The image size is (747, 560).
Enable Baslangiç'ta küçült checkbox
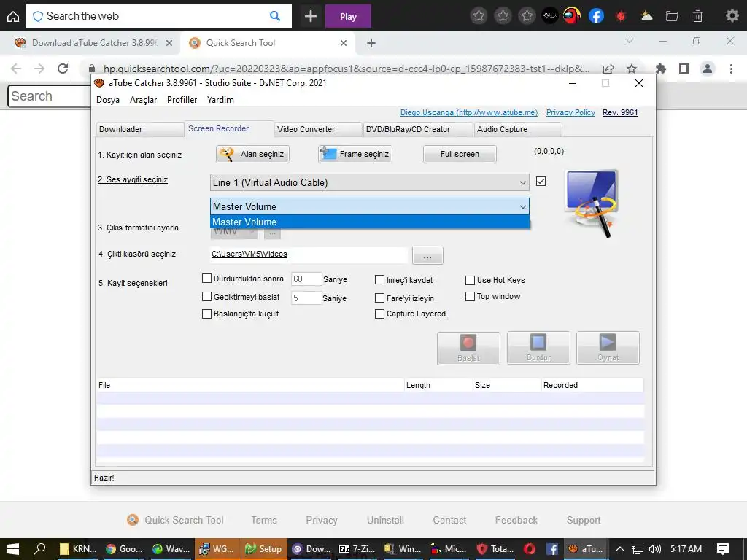point(206,314)
